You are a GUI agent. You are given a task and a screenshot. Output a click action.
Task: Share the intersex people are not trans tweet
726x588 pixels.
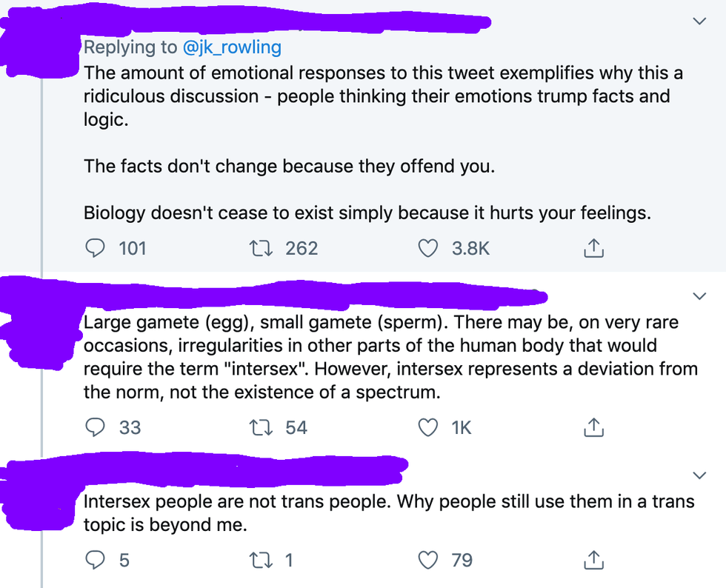coord(593,561)
